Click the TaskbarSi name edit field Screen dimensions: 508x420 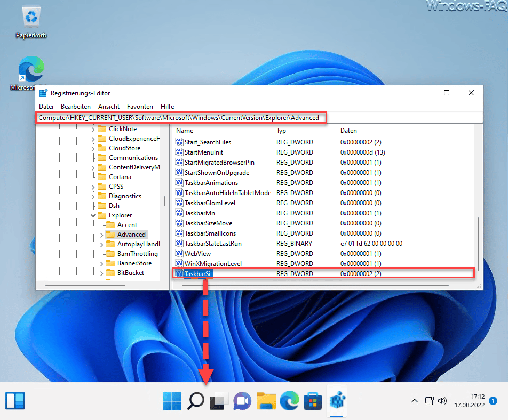pyautogui.click(x=199, y=274)
